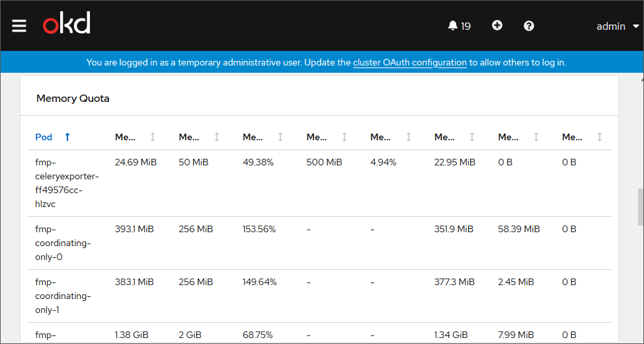Image resolution: width=644 pixels, height=344 pixels.
Task: Sort by the third Me... column icon
Action: point(280,137)
